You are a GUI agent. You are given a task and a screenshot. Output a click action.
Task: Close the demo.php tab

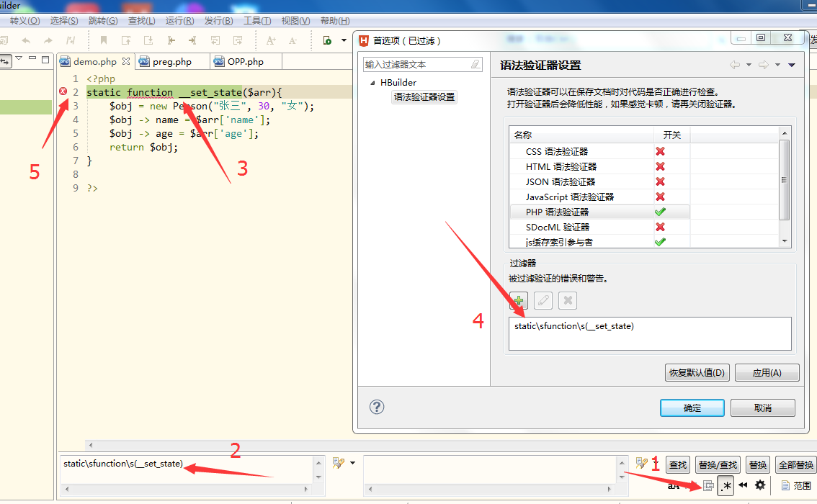click(126, 61)
